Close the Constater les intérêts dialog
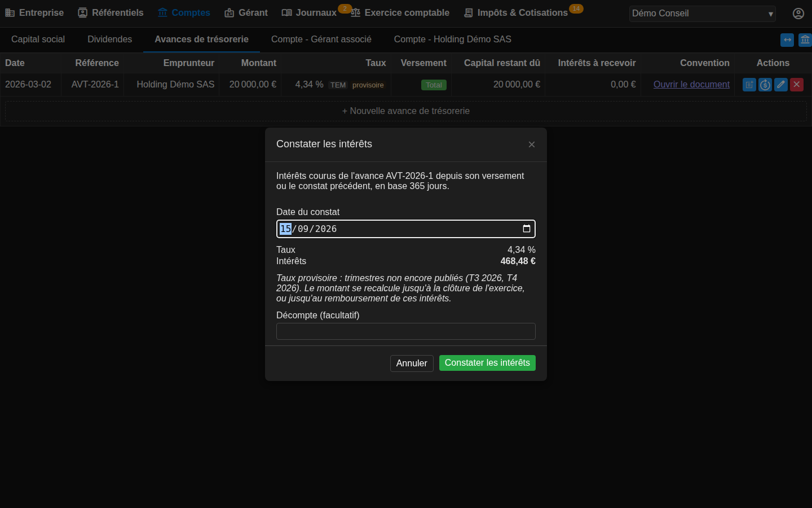 (x=531, y=144)
